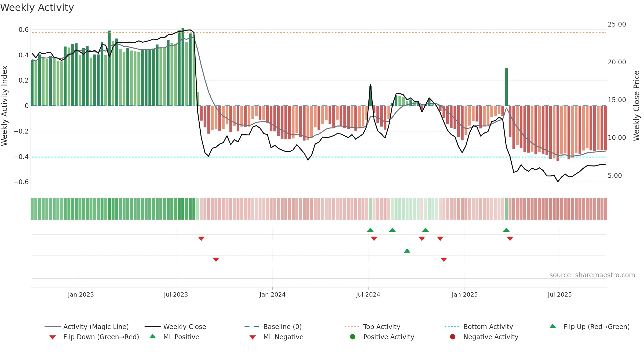This screenshot has height=362, width=644.
Task: Click the flip-up marker in March 2025
Action: coord(506,230)
